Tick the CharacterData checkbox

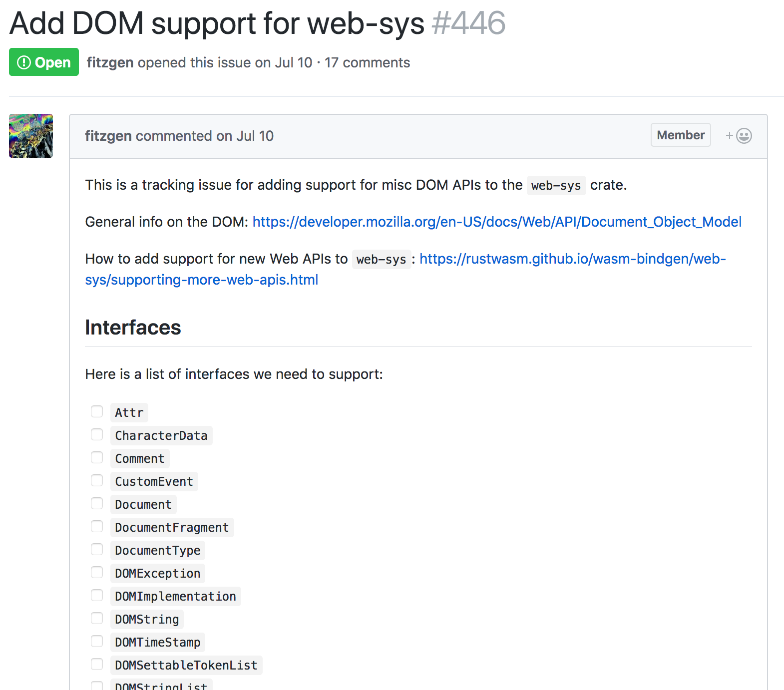(x=97, y=434)
